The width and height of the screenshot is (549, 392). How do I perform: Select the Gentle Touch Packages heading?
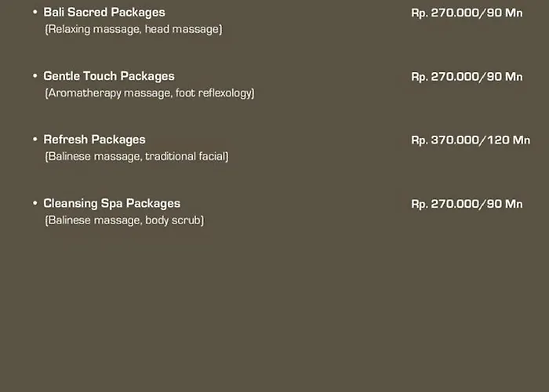point(108,76)
